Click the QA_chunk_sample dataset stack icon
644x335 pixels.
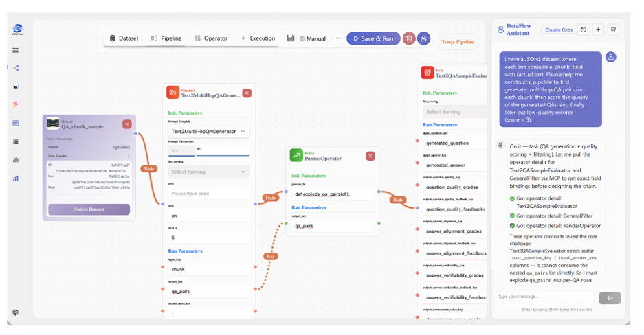pyautogui.click(x=53, y=124)
